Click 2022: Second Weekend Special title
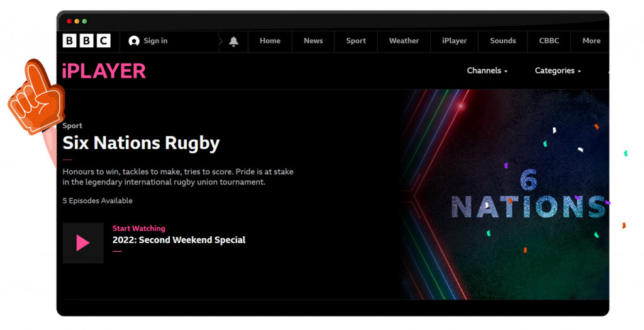This screenshot has width=644, height=330. click(x=179, y=240)
